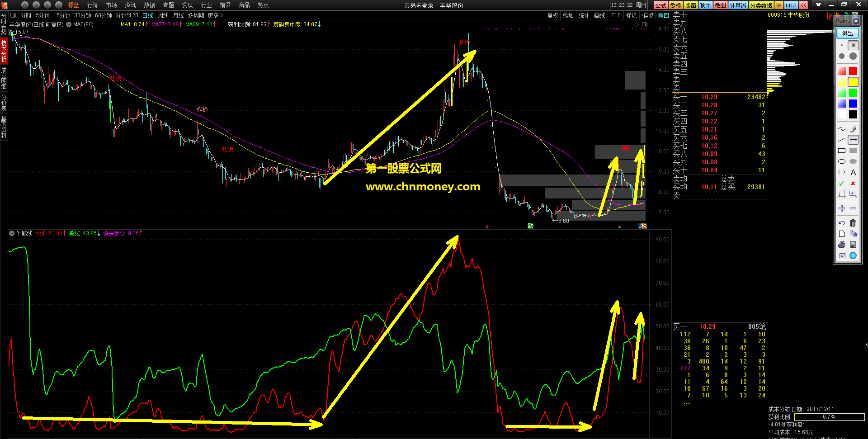Click the copy icon in Pointer panel

(853, 234)
